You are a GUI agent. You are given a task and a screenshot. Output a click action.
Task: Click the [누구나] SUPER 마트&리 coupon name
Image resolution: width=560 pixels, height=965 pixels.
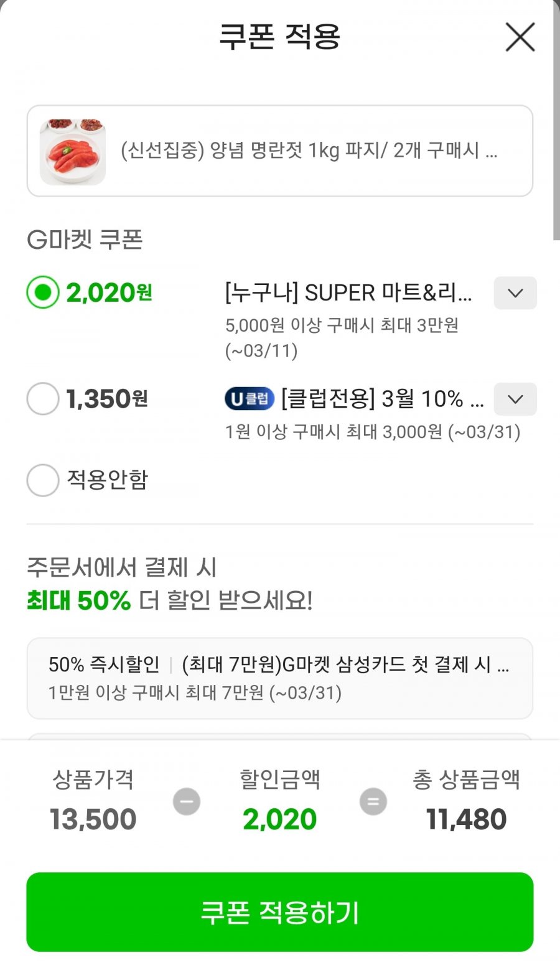click(x=348, y=292)
